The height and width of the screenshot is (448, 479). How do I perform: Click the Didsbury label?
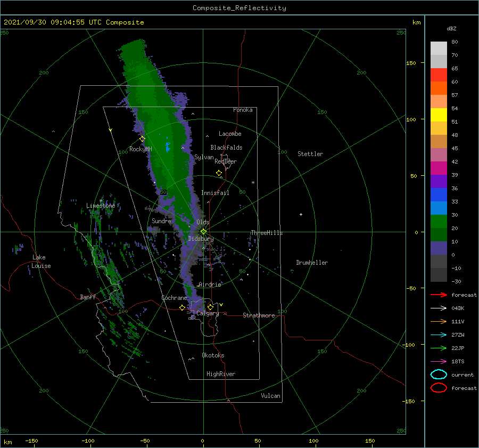coord(201,239)
